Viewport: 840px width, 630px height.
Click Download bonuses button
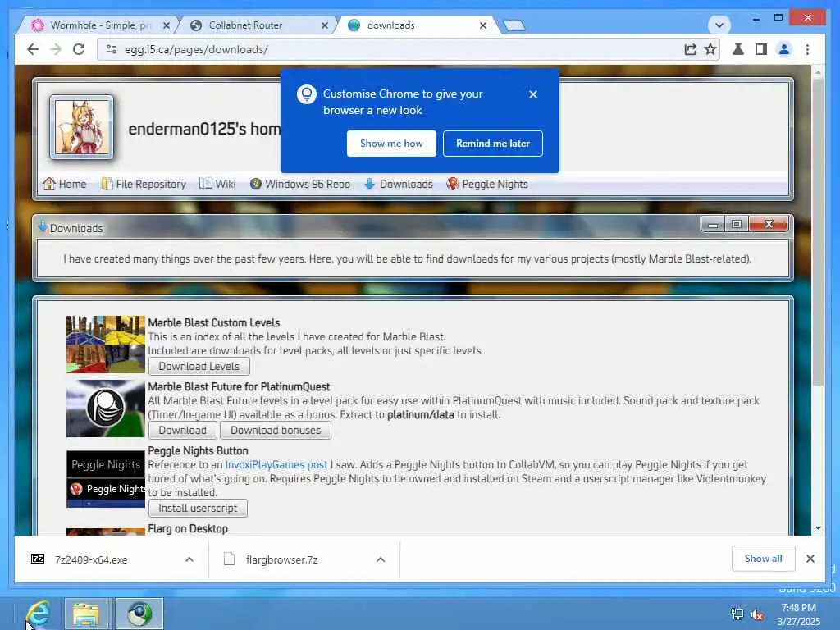(276, 430)
